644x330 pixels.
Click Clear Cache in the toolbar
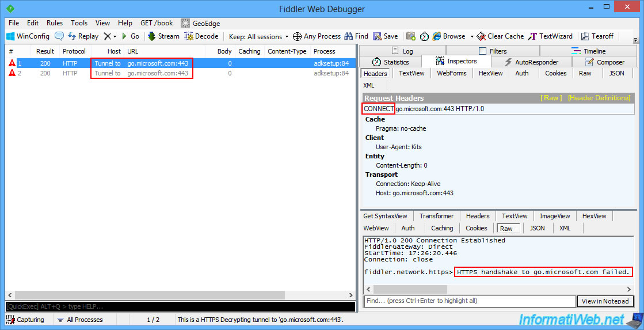click(x=501, y=36)
